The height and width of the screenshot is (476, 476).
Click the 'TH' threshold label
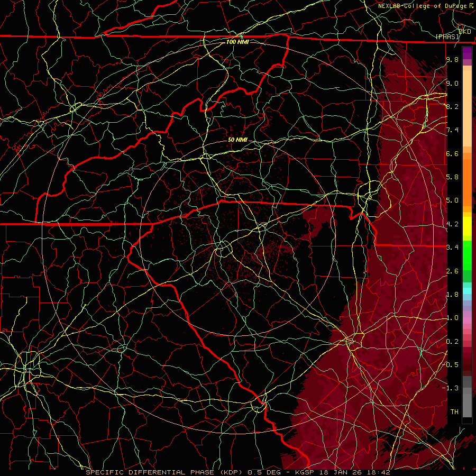click(454, 412)
